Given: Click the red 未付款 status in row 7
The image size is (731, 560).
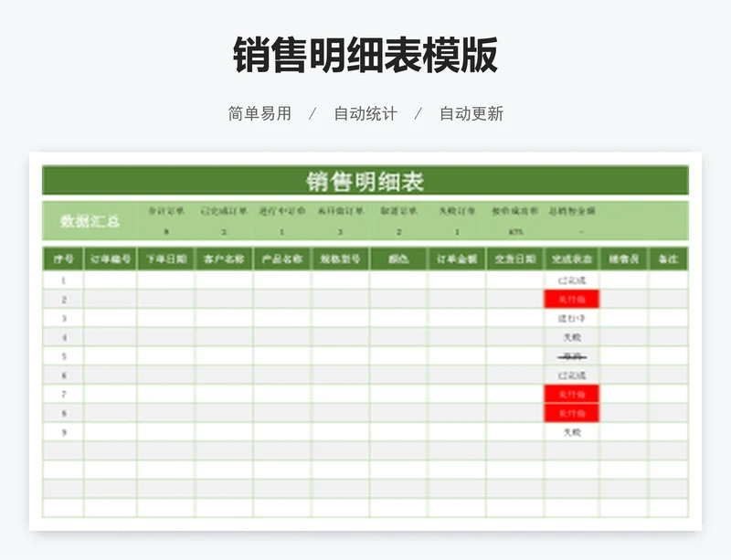Looking at the screenshot, I should (572, 395).
